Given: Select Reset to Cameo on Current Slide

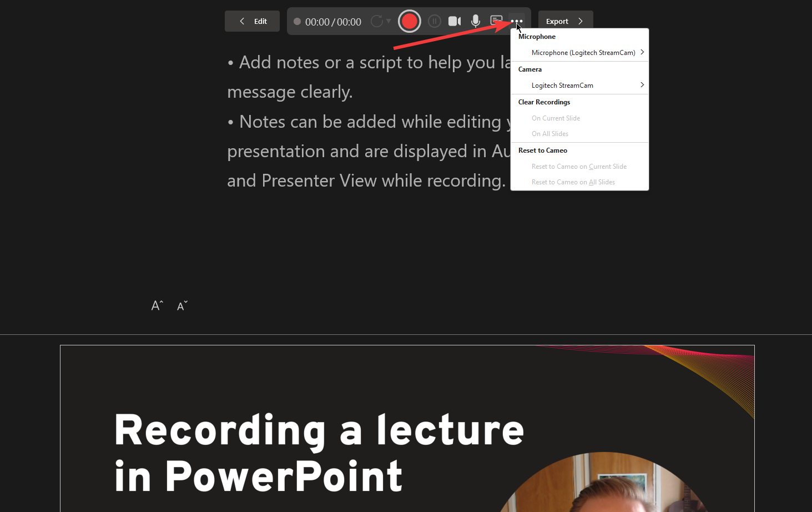Looking at the screenshot, I should [579, 167].
